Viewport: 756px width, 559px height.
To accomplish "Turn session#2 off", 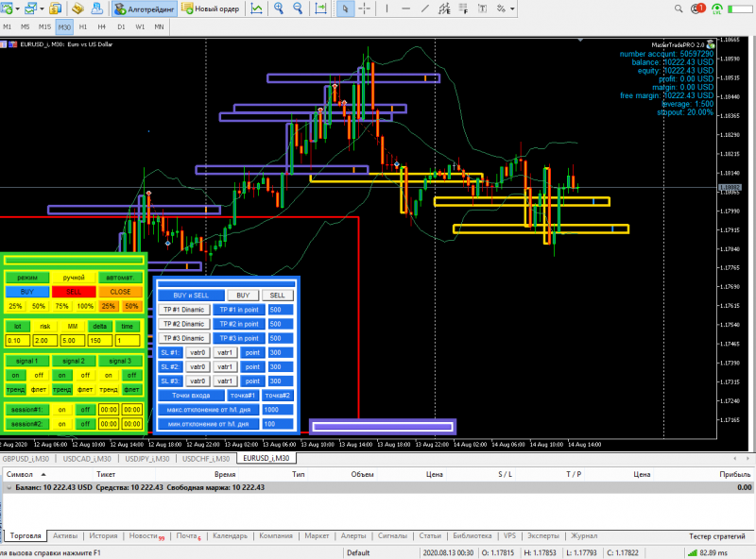I will coord(85,424).
